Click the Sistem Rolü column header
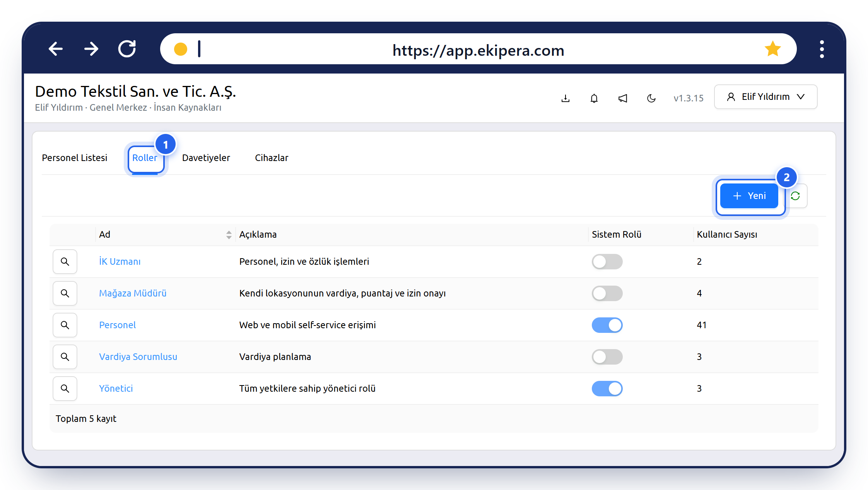This screenshot has height=490, width=868. (x=617, y=235)
